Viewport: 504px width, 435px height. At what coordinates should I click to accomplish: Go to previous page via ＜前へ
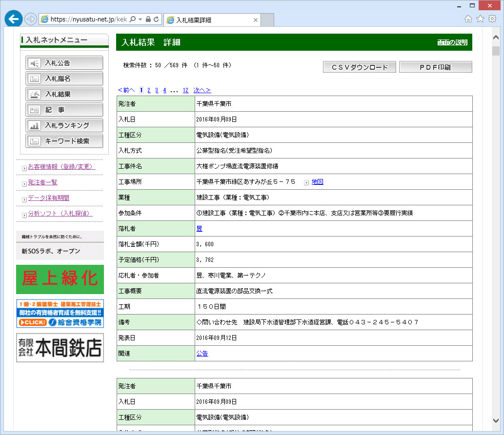[x=126, y=90]
